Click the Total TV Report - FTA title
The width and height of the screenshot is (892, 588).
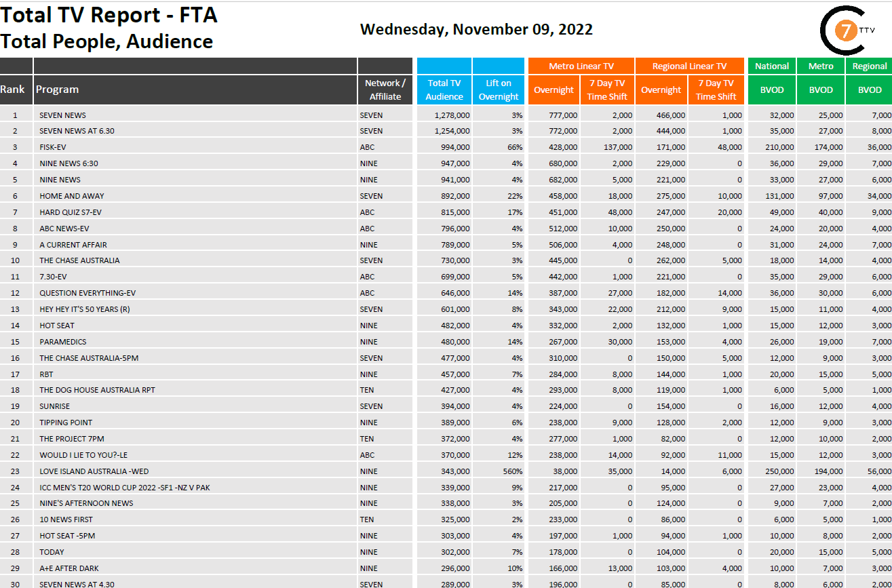109,15
